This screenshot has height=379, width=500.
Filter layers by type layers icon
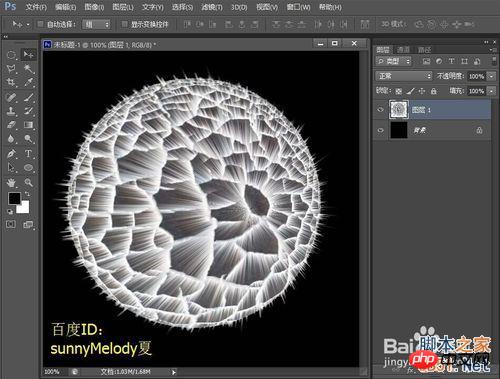click(x=451, y=61)
